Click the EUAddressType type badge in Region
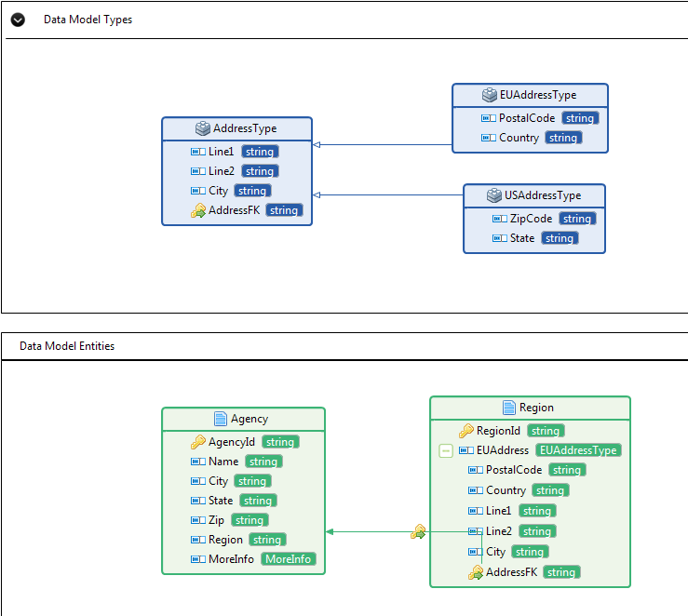This screenshot has height=616, width=688. (578, 450)
